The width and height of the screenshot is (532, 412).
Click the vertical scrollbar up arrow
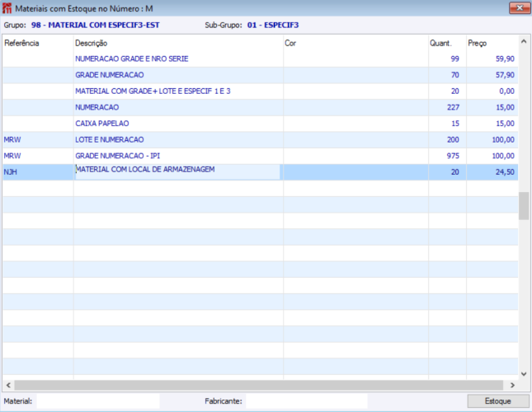[524, 42]
